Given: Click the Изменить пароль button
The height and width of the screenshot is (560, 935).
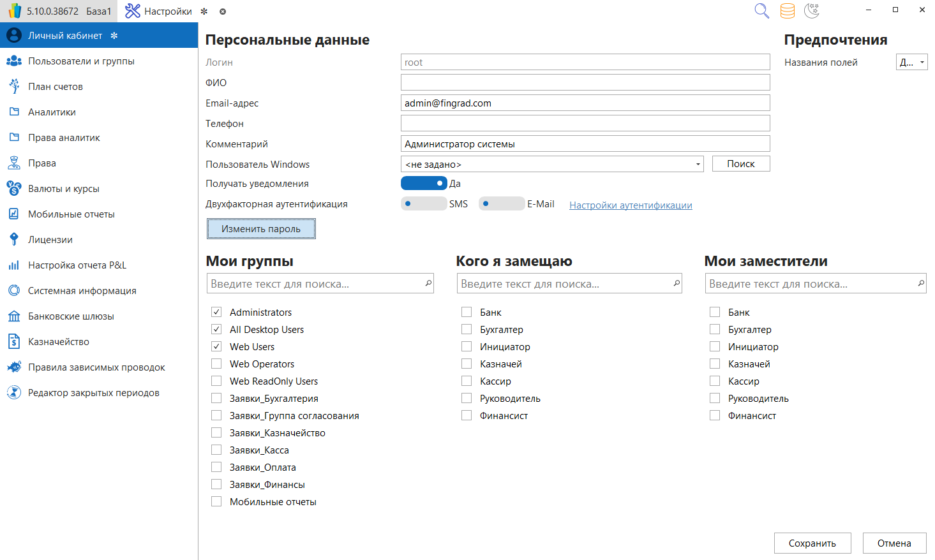Looking at the screenshot, I should [x=261, y=229].
